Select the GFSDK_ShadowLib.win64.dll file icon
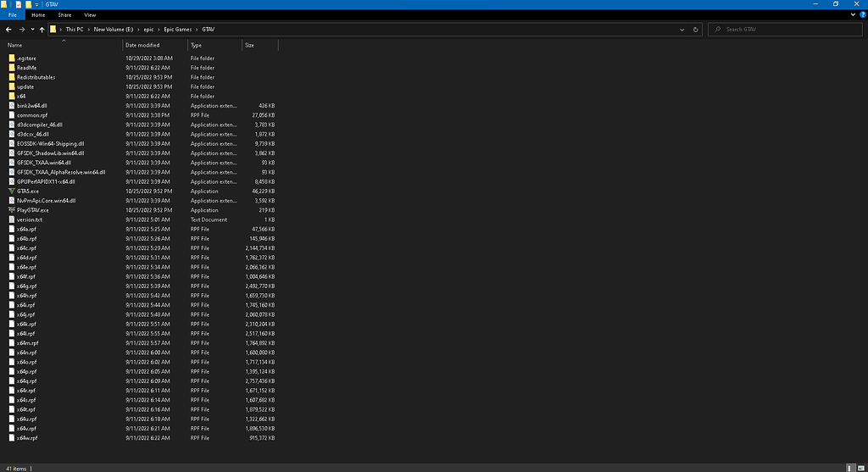868x472 pixels. pyautogui.click(x=12, y=153)
